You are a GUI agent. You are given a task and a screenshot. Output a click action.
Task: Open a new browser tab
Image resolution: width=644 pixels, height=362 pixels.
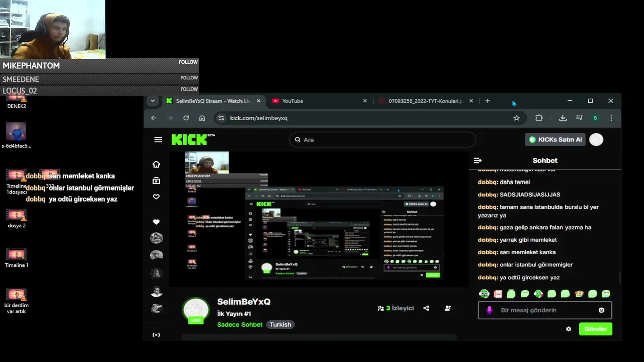(487, 101)
